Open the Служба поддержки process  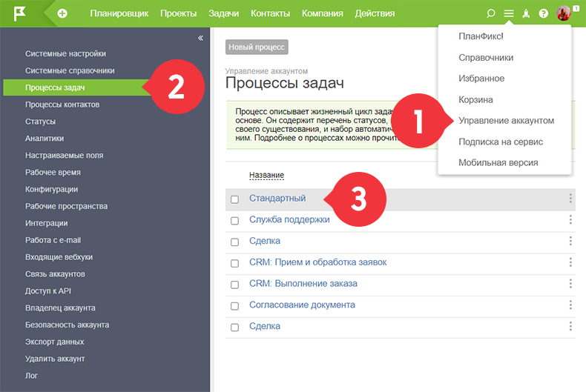click(289, 219)
